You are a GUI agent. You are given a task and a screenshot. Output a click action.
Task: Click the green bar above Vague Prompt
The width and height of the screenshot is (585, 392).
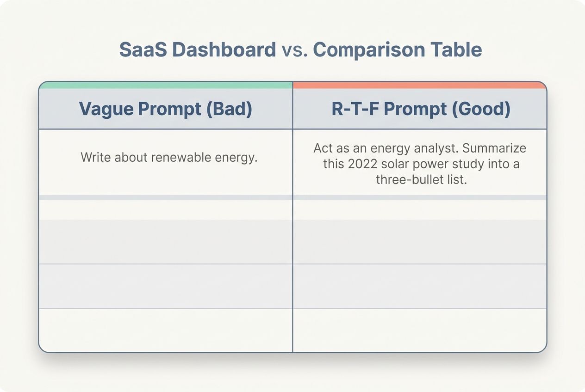[166, 85]
